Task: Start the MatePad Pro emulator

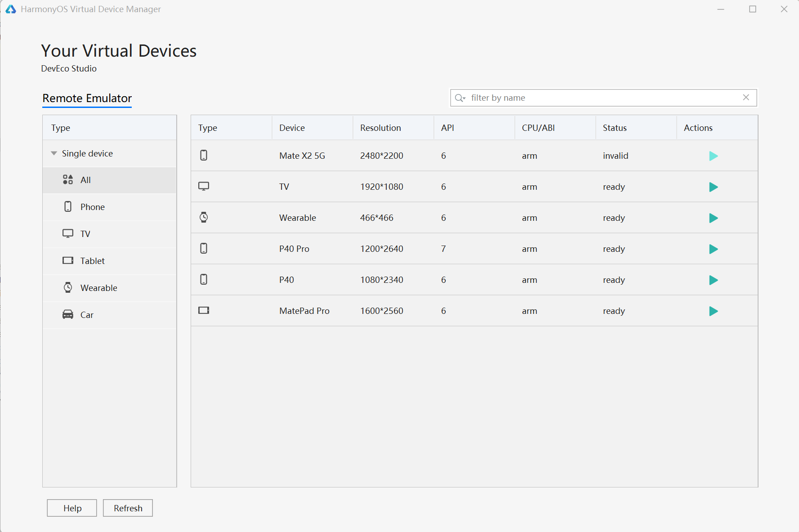Action: click(713, 311)
